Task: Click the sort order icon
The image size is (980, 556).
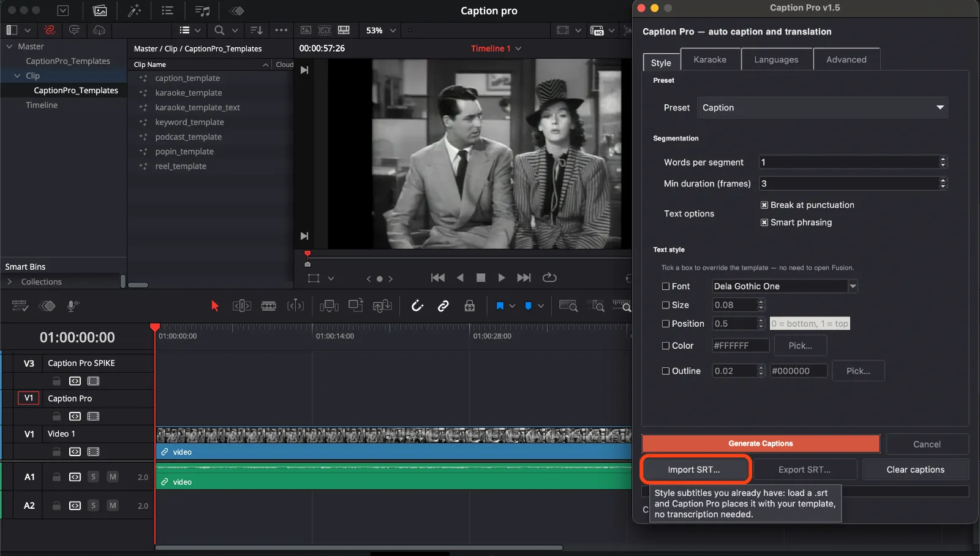Action: tap(257, 30)
